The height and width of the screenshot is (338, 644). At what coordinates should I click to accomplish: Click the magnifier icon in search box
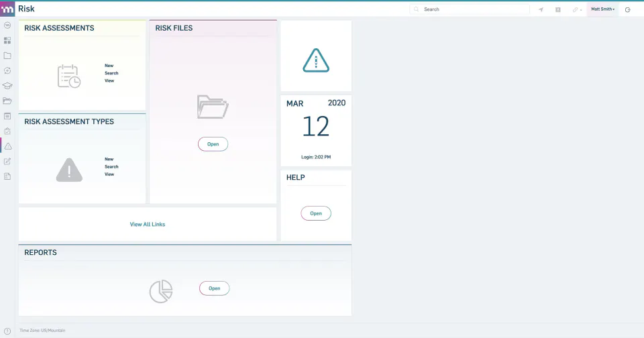417,9
